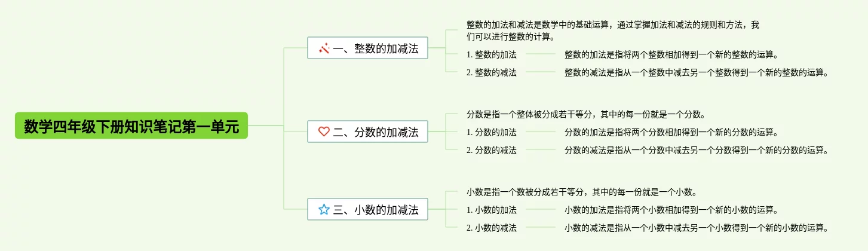Image resolution: width=868 pixels, height=251 pixels.
Task: Click the red heart icon on 分数的加减法
Action: click(324, 131)
